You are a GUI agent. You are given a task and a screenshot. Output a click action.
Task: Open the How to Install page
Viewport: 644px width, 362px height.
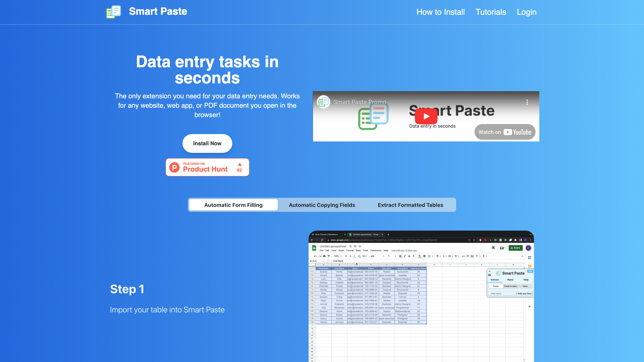click(441, 12)
